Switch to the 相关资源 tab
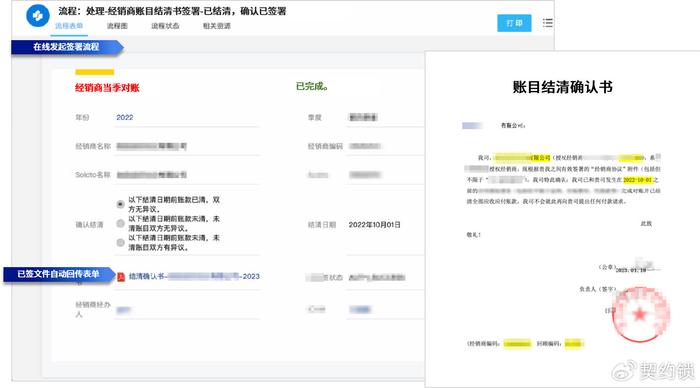The width and height of the screenshot is (700, 388). [x=217, y=26]
